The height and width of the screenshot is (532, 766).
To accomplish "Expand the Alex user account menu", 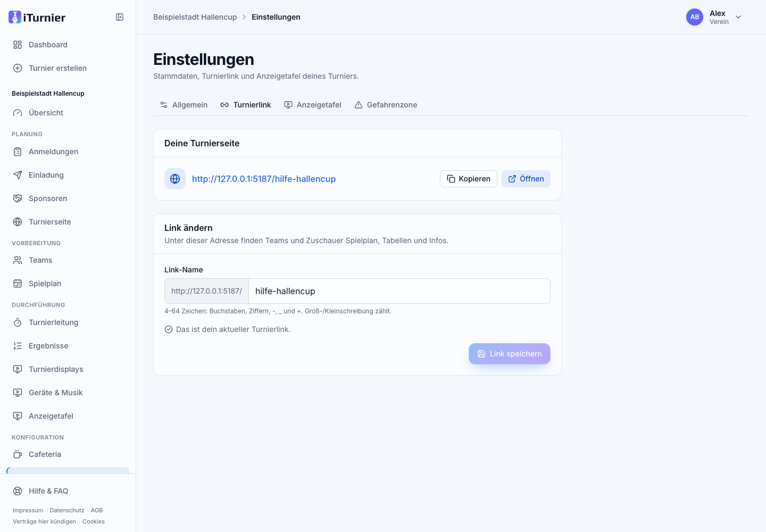I will pyautogui.click(x=714, y=17).
